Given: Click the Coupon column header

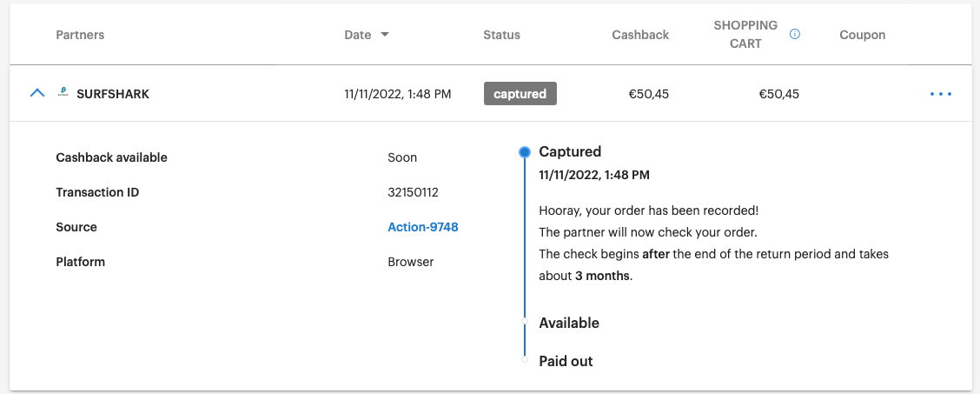Looking at the screenshot, I should (863, 35).
